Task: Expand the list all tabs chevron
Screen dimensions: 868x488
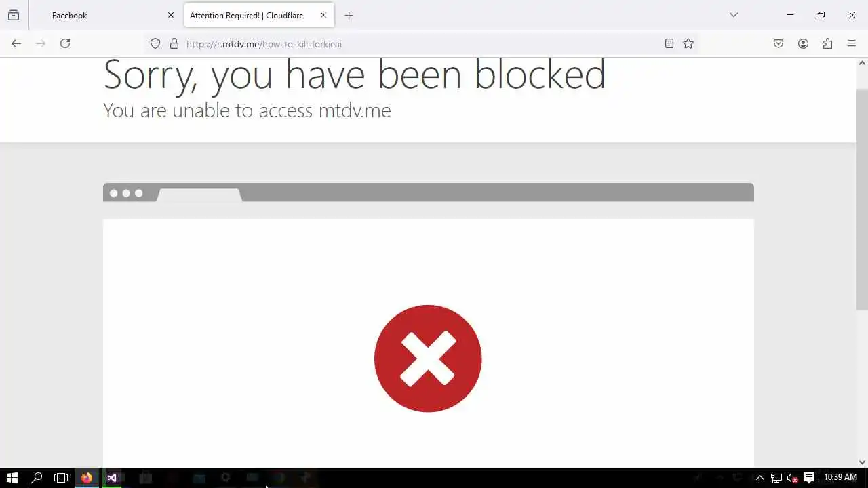Action: (x=733, y=15)
